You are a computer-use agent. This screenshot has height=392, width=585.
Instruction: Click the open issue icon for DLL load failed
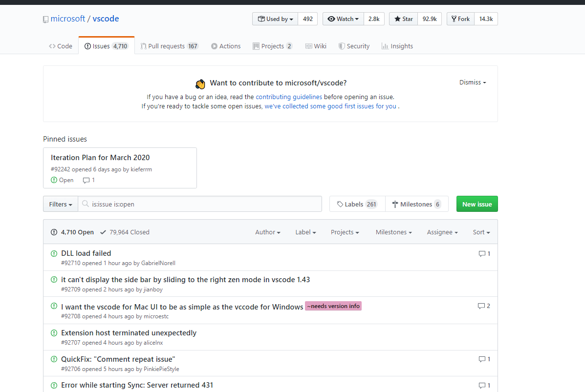54,253
